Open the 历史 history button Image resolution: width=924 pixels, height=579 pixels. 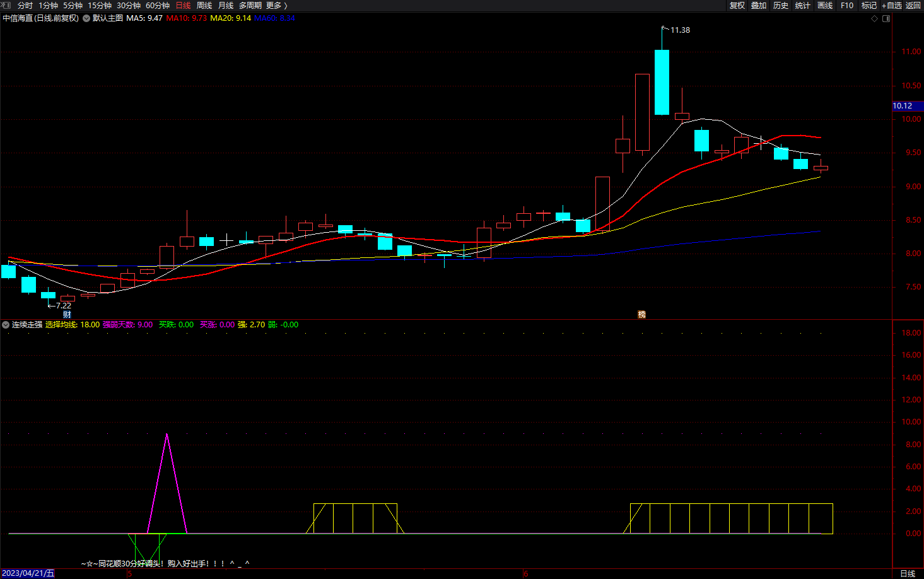[781, 5]
